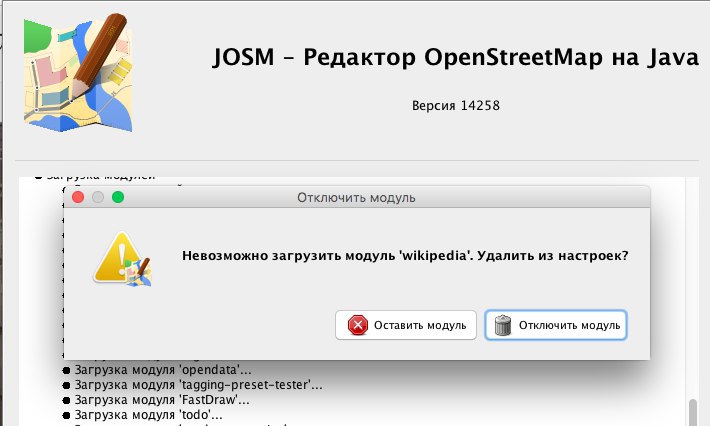Click the JOSM map-and-pencil logo
The width and height of the screenshot is (710, 426).
78,73
